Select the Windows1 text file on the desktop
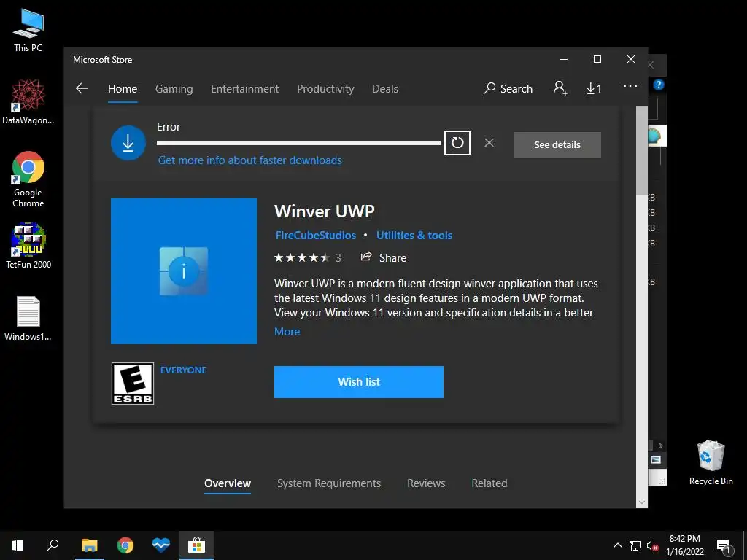Image resolution: width=747 pixels, height=560 pixels. (x=28, y=319)
